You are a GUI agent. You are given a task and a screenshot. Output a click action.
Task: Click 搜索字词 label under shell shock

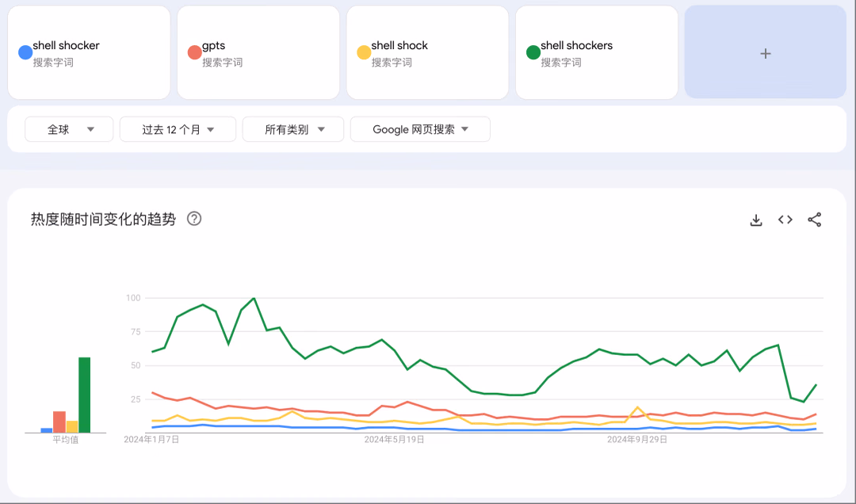click(392, 63)
